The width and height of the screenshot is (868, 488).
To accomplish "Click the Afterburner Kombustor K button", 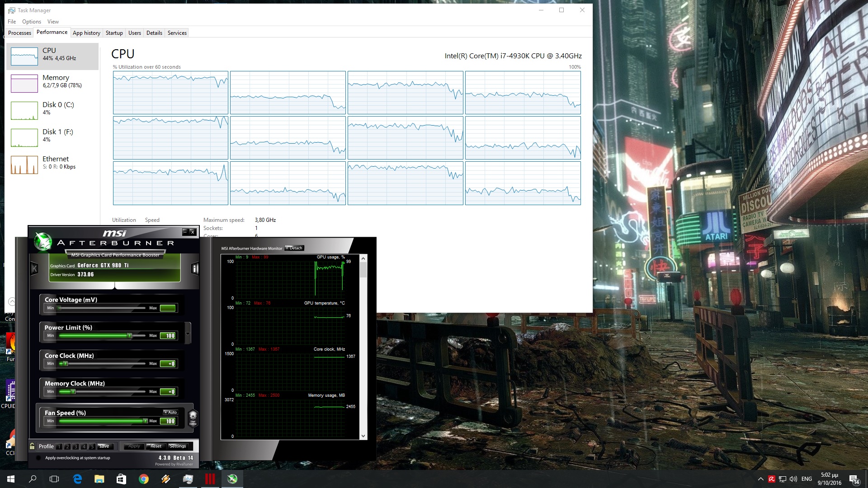I will pos(34,268).
